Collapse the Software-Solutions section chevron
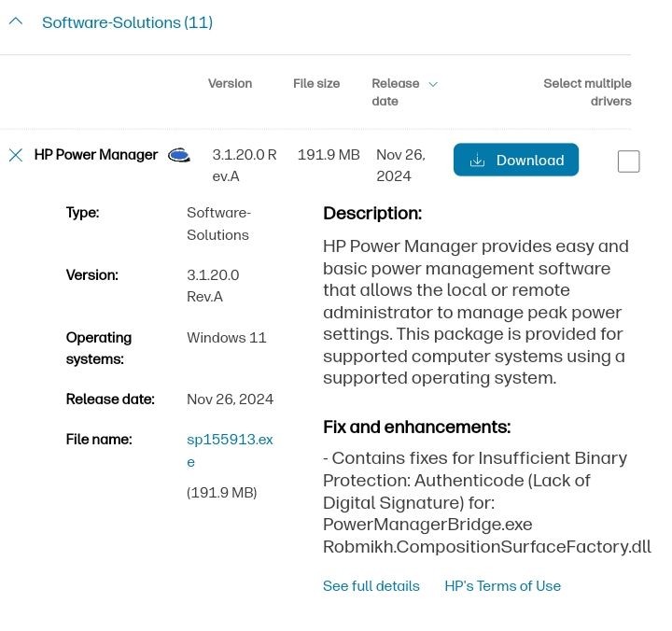Viewport: 672px width, 631px height. 16,21
